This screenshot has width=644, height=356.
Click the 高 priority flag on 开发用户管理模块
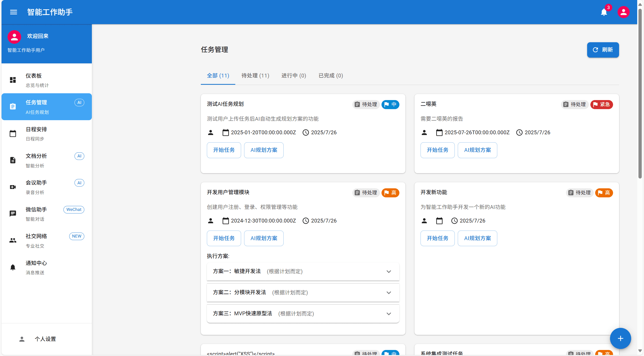point(390,193)
